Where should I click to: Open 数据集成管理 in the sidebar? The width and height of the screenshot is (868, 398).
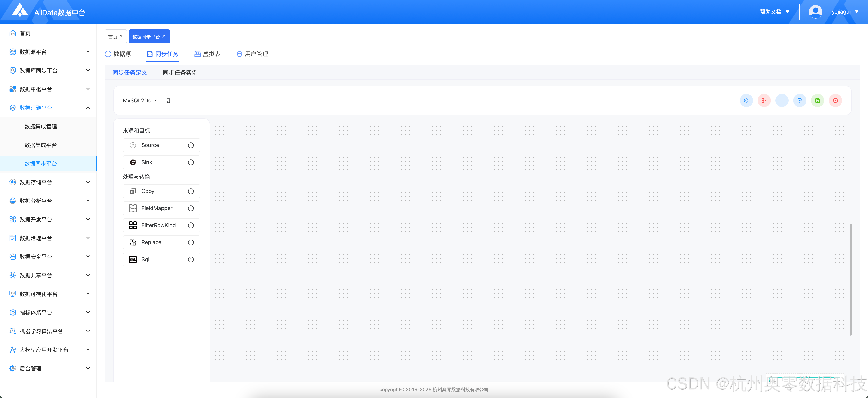[x=40, y=126]
